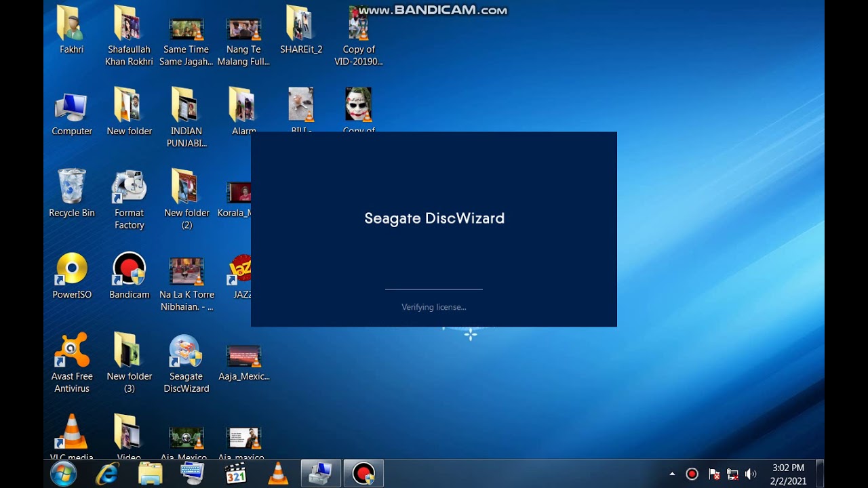Screen dimensions: 868x488
Task: Open the volume control speaker icon
Action: coord(751,474)
